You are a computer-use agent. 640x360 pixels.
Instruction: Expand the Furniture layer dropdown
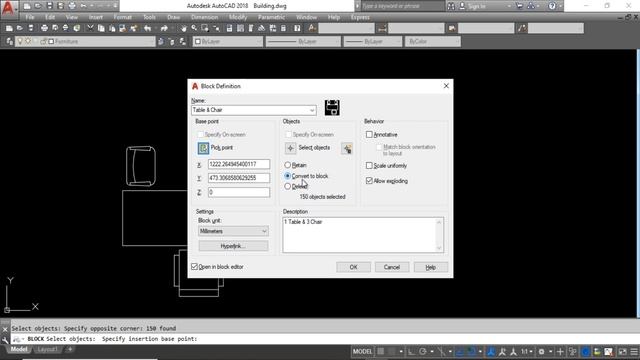click(151, 41)
